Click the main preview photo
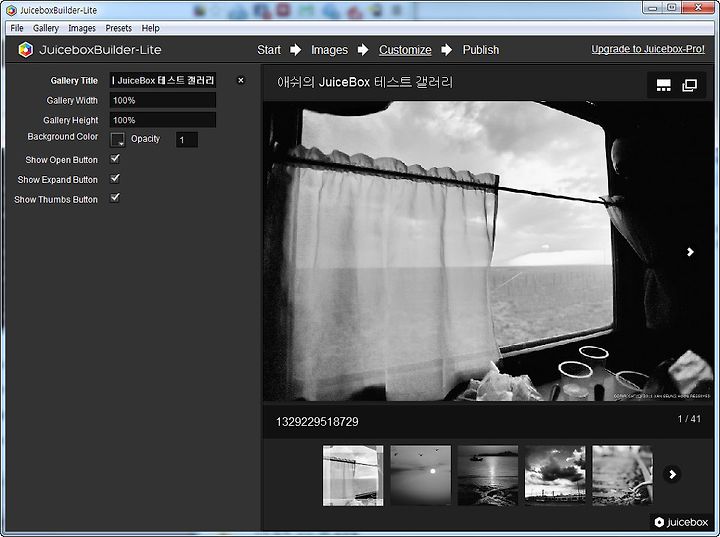Screen dimensions: 720x537 click(489, 251)
